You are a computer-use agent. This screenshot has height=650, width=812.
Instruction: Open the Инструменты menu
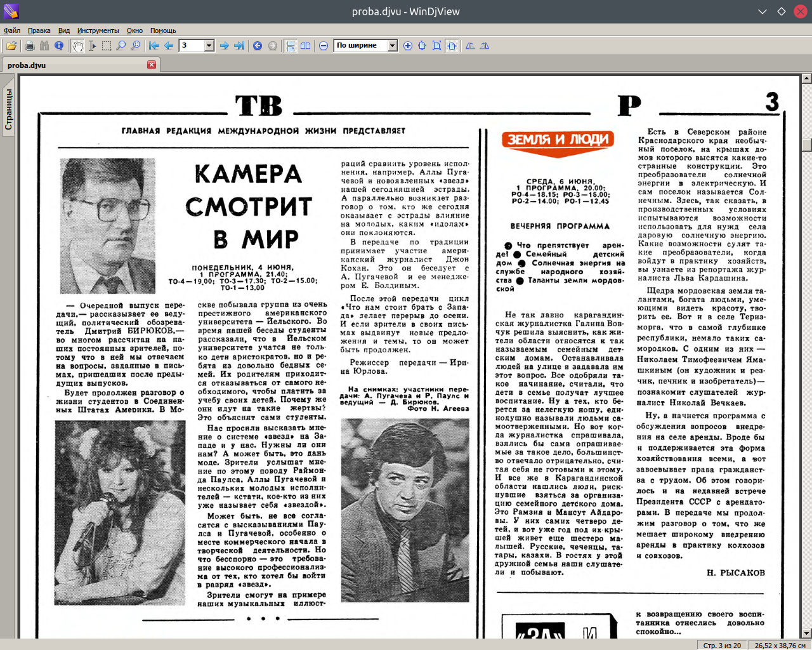(98, 30)
